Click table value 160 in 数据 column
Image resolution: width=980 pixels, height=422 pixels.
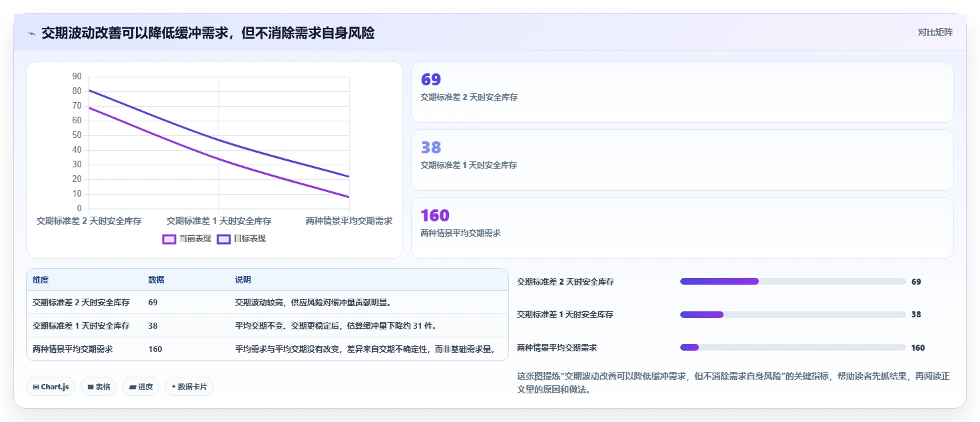pos(155,349)
